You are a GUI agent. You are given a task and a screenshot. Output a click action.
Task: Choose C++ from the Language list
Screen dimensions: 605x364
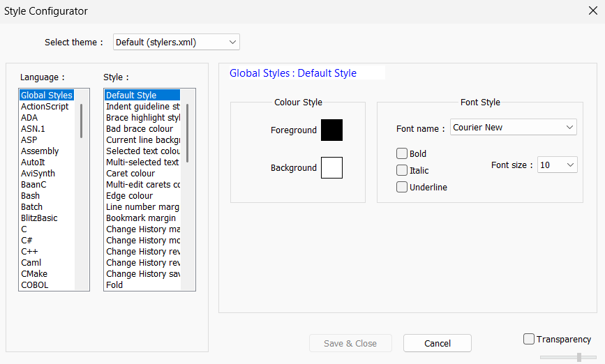29,252
